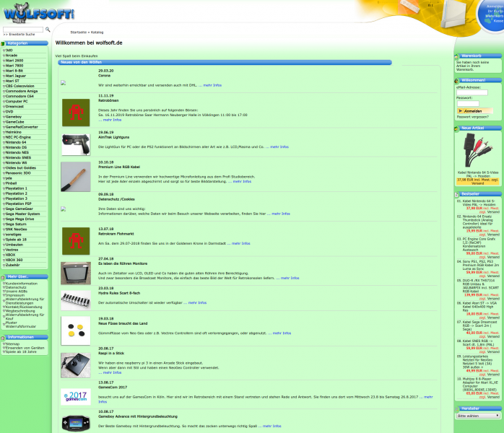The width and height of the screenshot is (504, 433).
Task: Focus the Passwort input field
Action: (468, 103)
